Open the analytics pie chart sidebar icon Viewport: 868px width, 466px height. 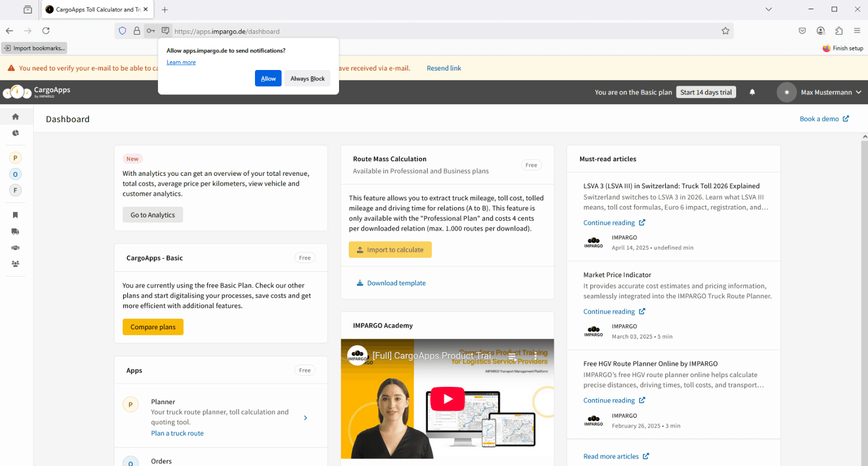click(15, 133)
